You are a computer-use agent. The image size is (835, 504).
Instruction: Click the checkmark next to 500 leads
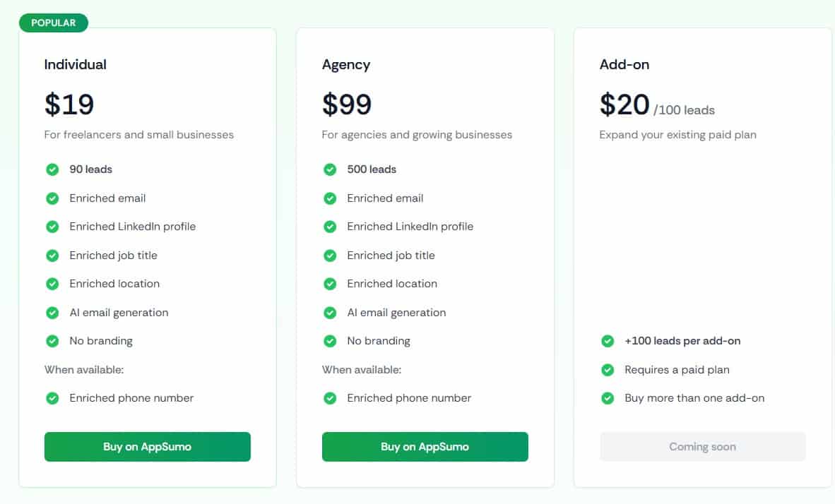point(330,169)
